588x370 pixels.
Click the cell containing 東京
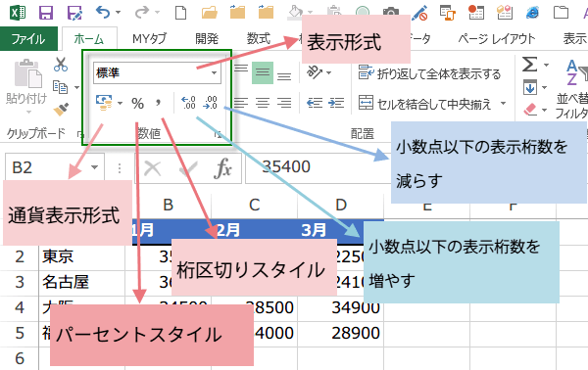click(81, 256)
